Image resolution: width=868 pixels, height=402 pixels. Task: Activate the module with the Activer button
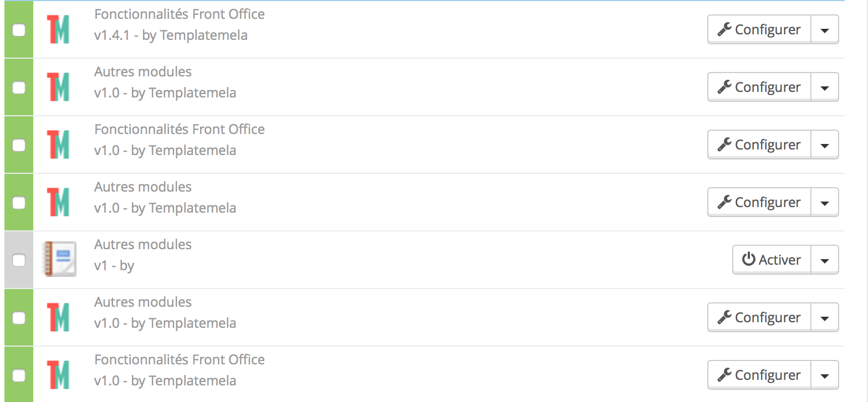pos(772,260)
